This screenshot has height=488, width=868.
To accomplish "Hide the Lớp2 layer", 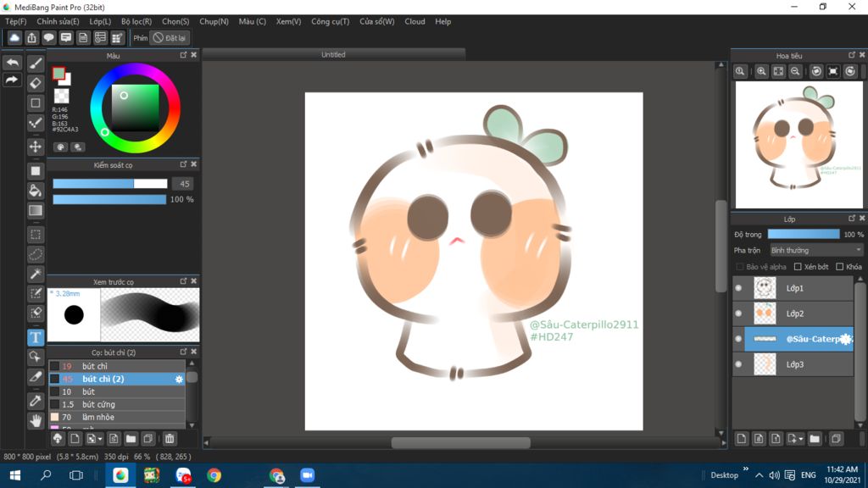I will point(738,313).
